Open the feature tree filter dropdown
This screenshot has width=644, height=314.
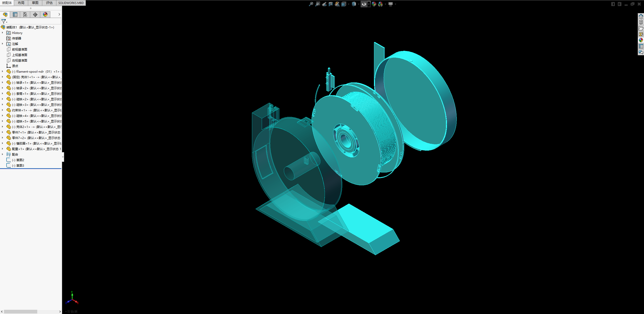coord(4,22)
